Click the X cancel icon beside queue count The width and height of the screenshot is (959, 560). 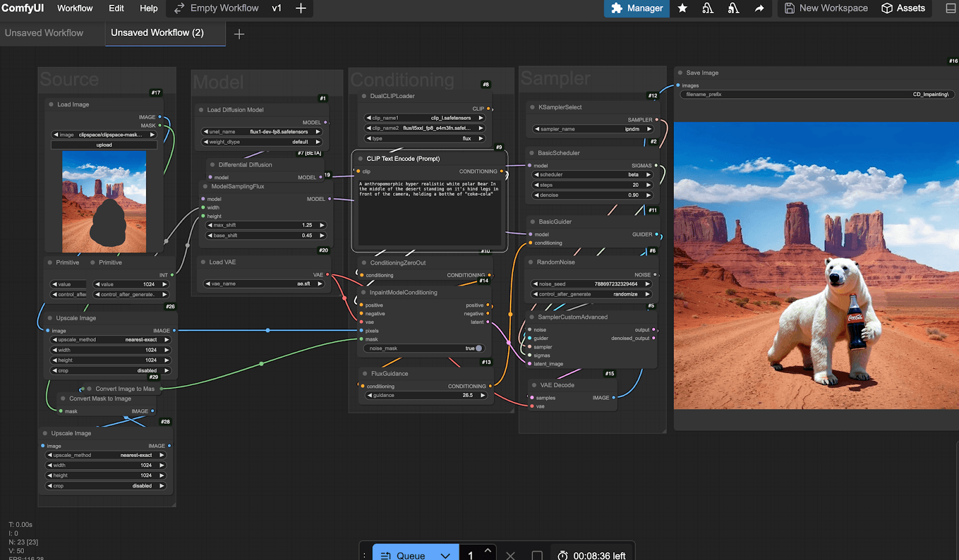(x=510, y=555)
